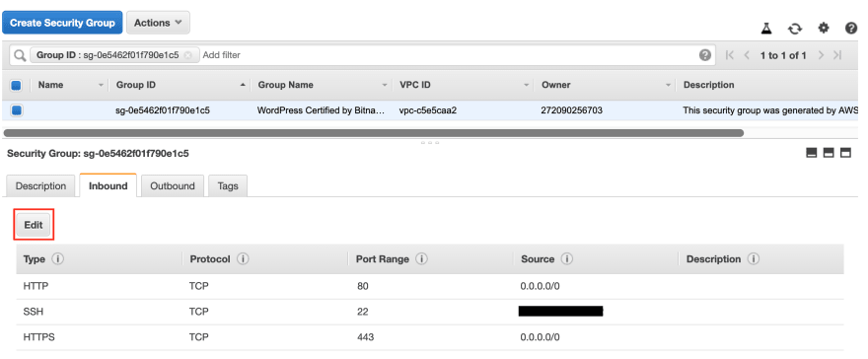Go to next page of results
Viewport: 868px width, 359px height.
coord(821,55)
